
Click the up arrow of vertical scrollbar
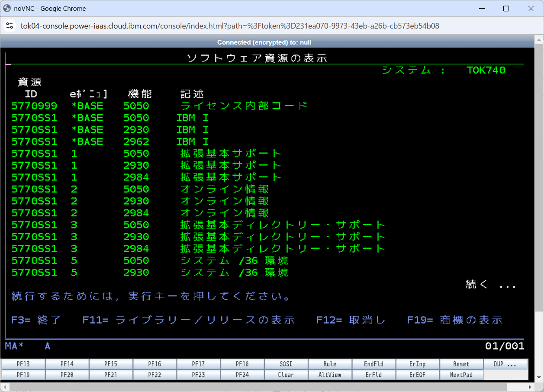[x=539, y=39]
